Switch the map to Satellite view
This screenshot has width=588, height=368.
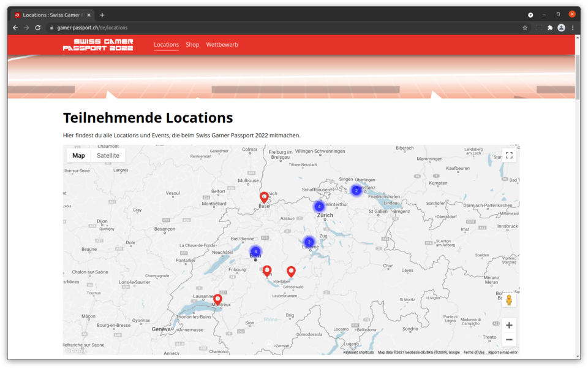click(x=108, y=155)
